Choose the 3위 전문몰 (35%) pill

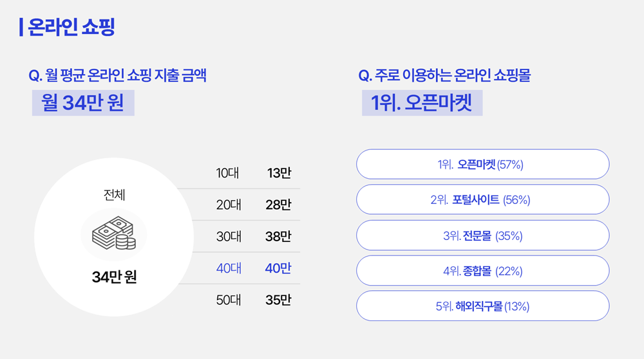[x=482, y=235]
